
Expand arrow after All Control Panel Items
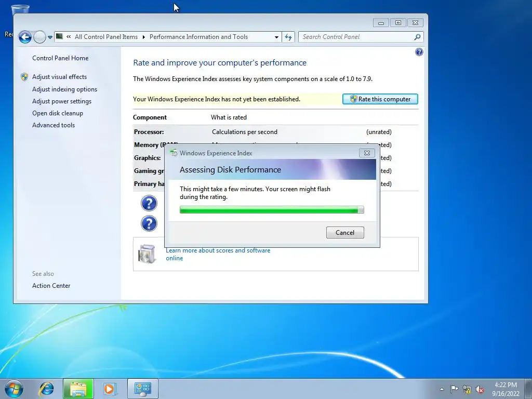[x=143, y=37]
